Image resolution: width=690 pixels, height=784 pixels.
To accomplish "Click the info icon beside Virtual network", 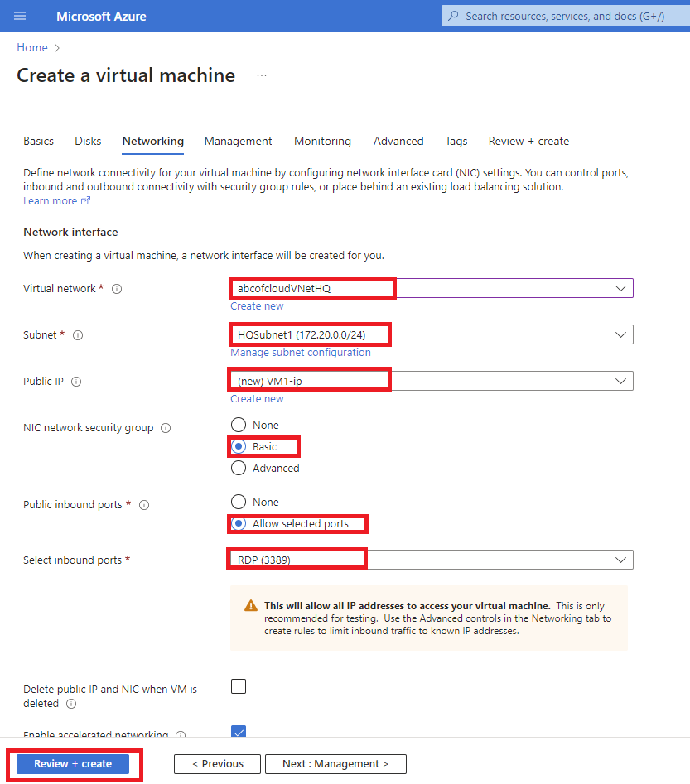I will tap(115, 288).
